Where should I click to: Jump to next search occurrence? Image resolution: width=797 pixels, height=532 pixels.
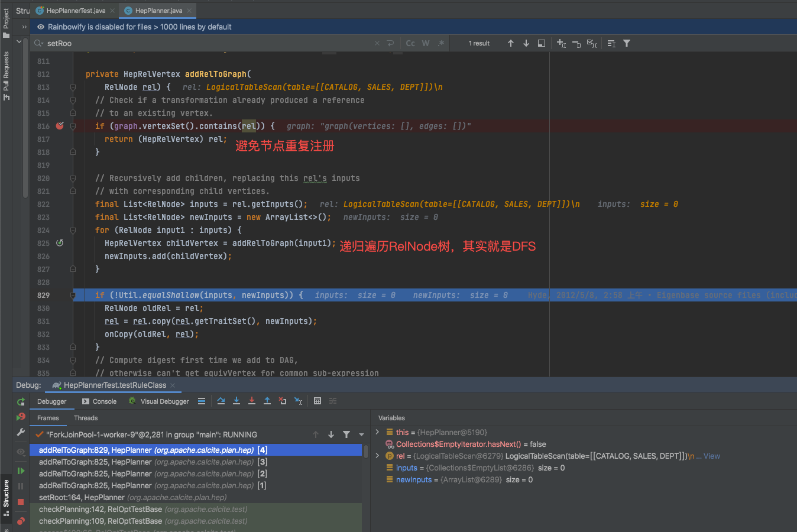[x=526, y=43]
